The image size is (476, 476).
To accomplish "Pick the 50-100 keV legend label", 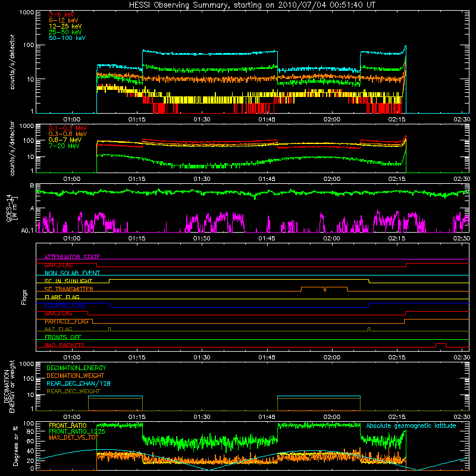I will tap(67, 38).
